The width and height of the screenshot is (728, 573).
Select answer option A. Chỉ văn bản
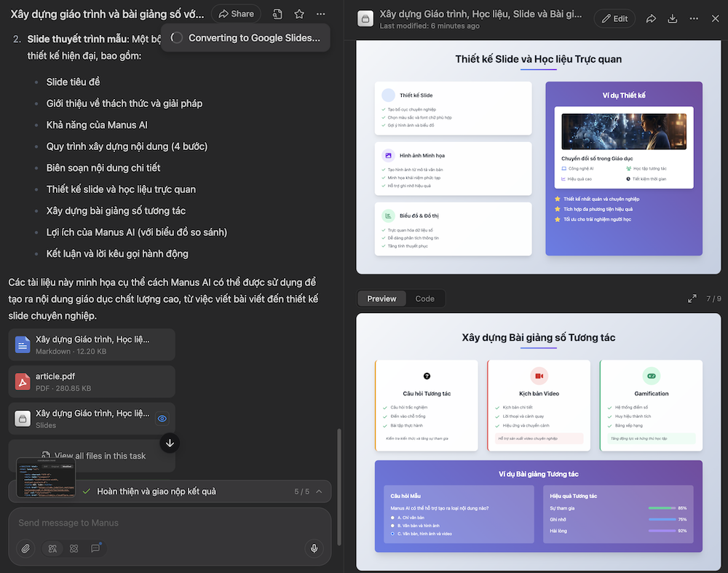pos(394,517)
